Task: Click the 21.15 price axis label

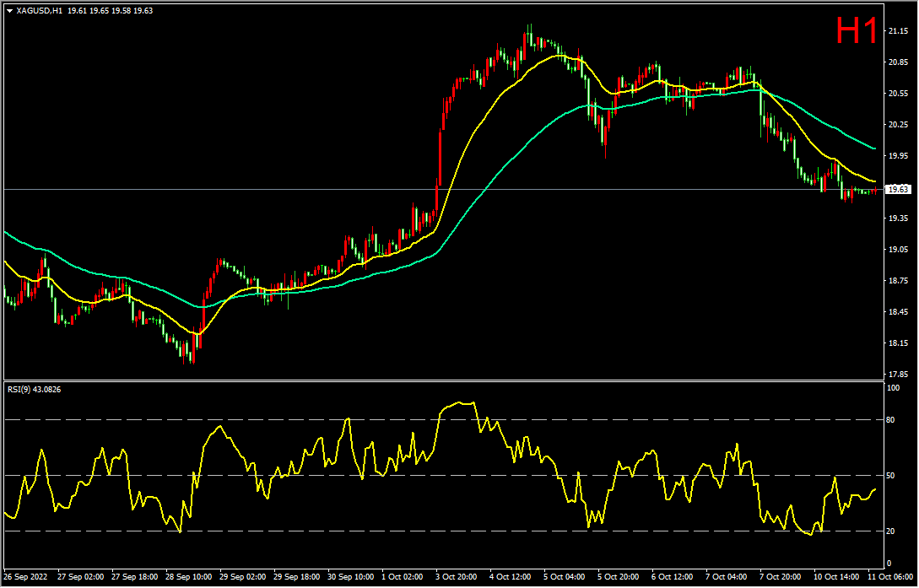Action: tap(899, 31)
